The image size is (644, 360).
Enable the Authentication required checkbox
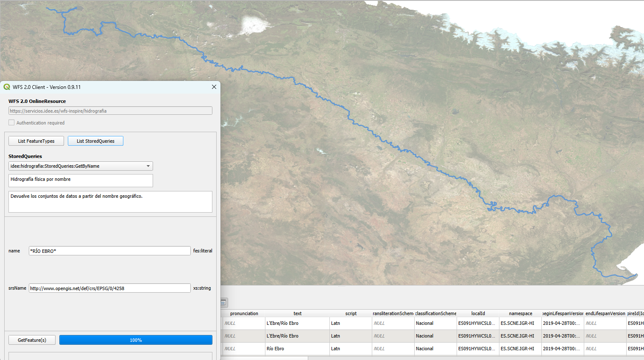[11, 123]
